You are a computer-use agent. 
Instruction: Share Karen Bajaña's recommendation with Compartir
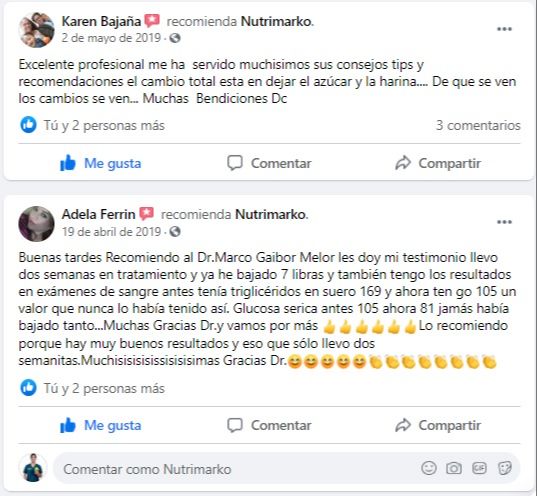438,163
